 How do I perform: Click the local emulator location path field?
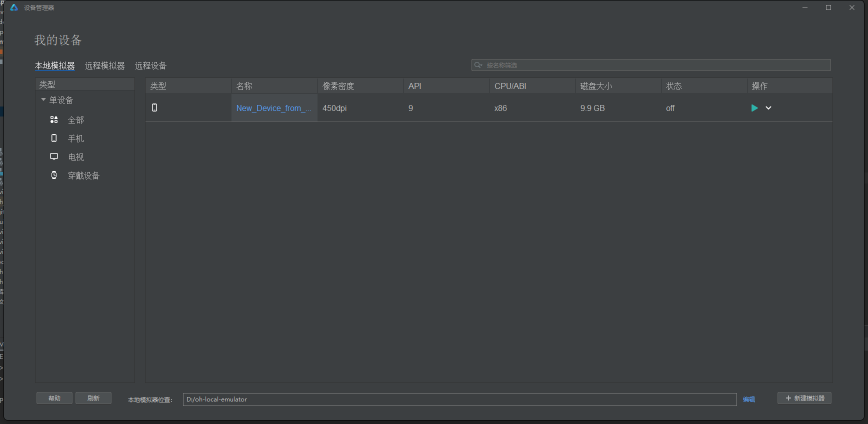coord(459,399)
